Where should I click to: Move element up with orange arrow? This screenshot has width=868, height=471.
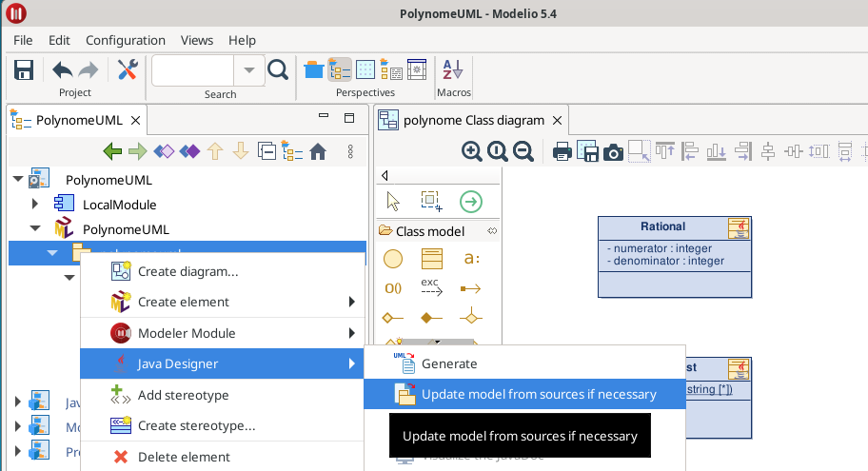coord(215,151)
